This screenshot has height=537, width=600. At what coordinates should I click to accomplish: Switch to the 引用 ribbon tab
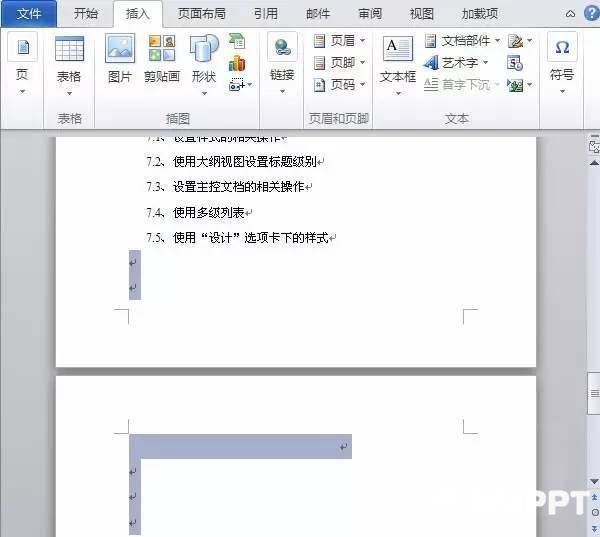(266, 14)
